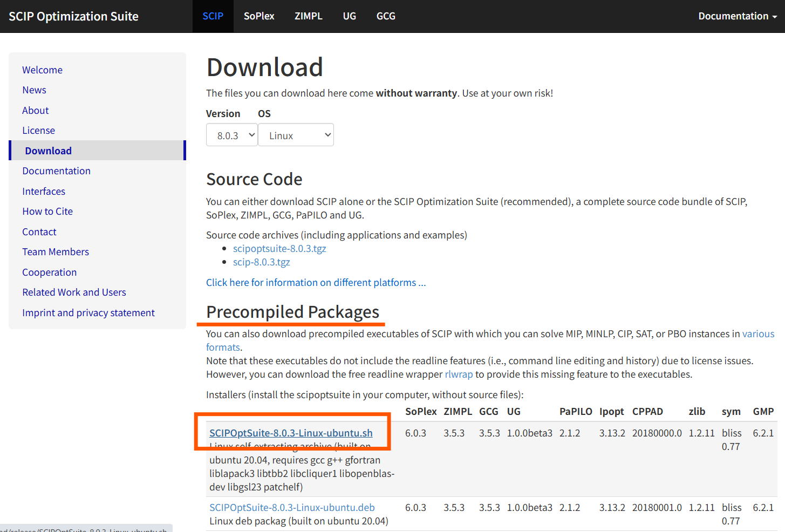Open Team Members in sidebar
Viewport: 785px width, 532px height.
56,252
